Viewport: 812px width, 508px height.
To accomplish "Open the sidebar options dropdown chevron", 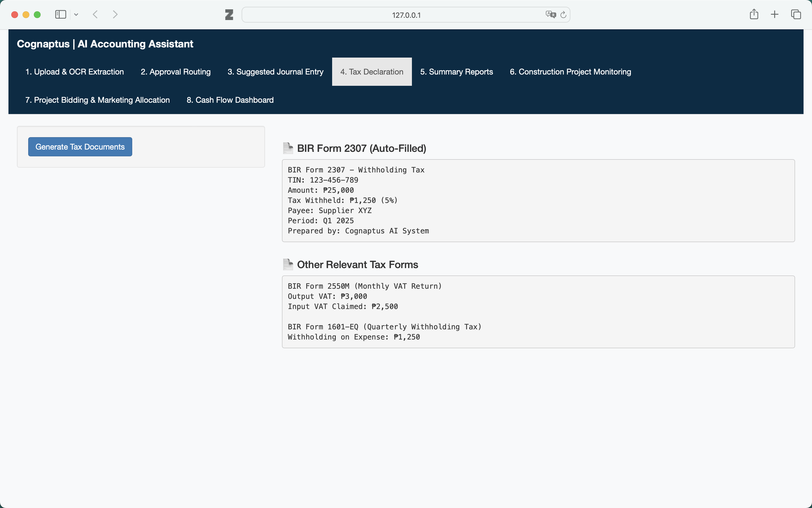I will [76, 14].
